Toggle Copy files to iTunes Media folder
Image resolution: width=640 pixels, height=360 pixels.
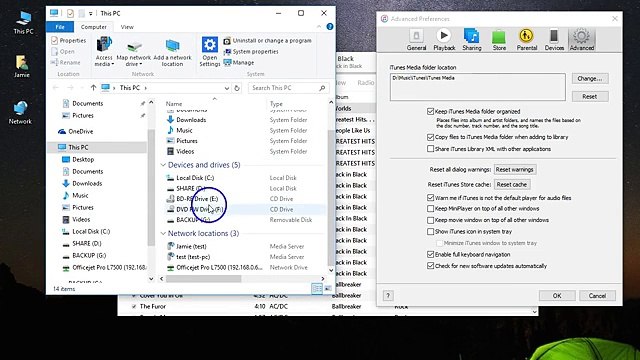click(430, 137)
